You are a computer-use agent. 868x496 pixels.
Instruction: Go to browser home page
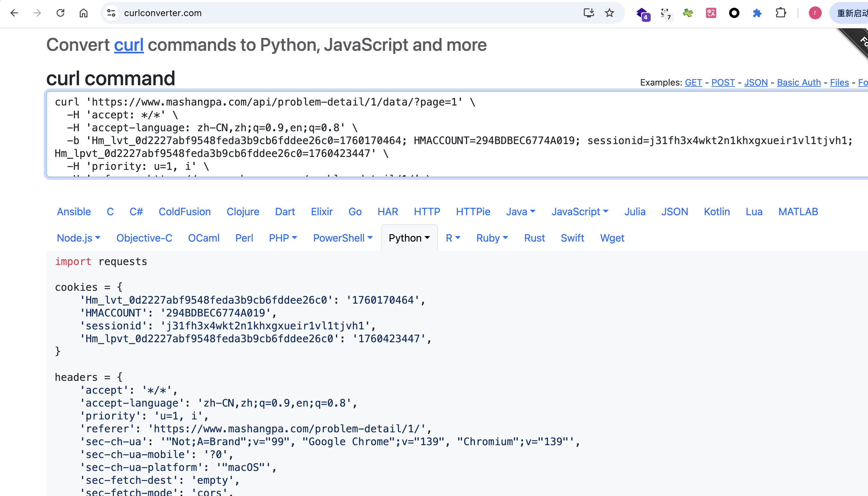click(x=83, y=13)
